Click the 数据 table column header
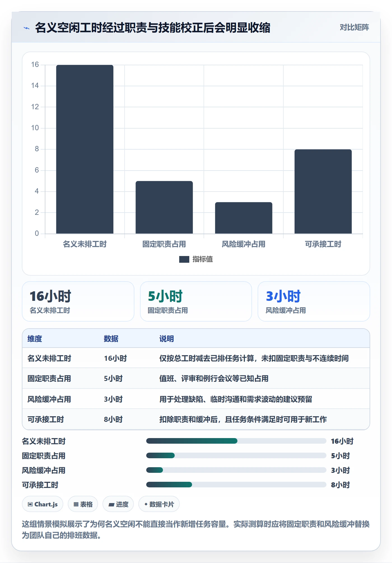This screenshot has height=563, width=392. tap(111, 339)
